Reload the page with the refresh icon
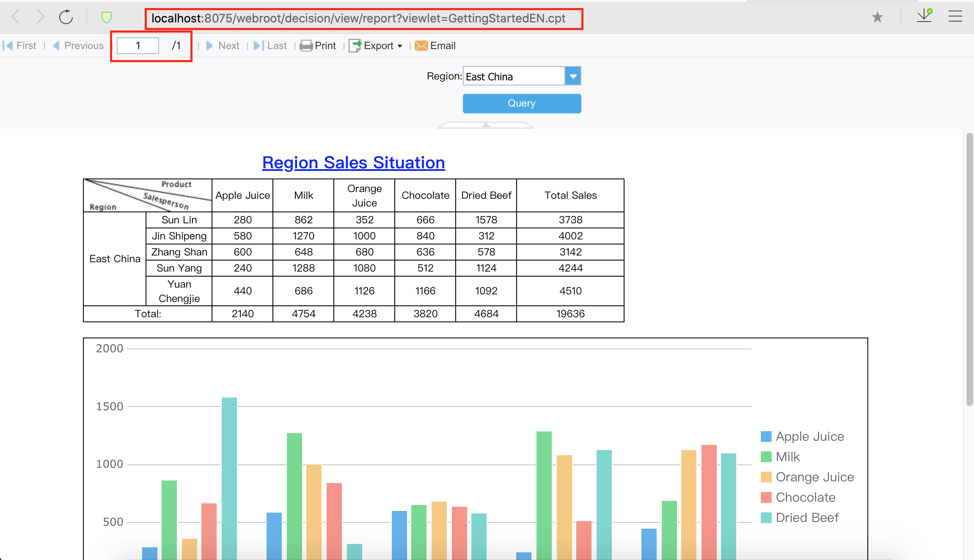This screenshot has height=560, width=974. (66, 17)
